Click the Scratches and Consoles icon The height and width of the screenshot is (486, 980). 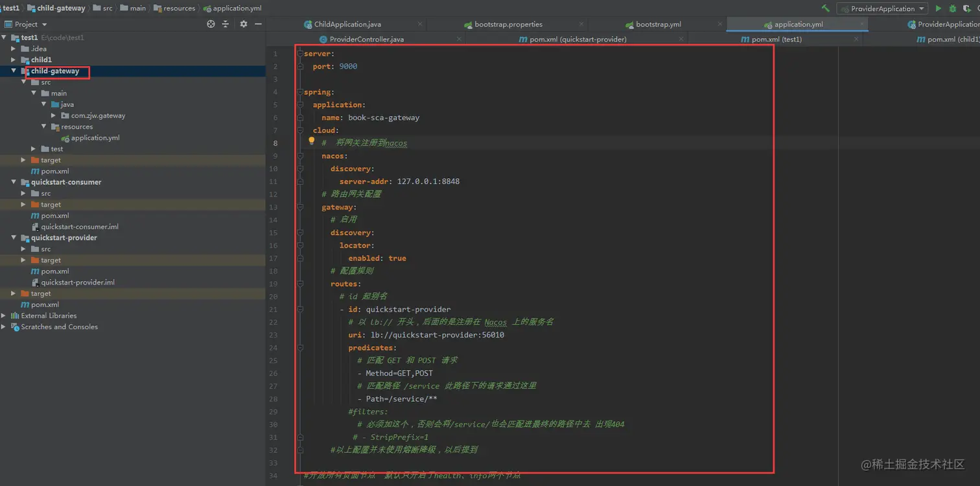(15, 327)
